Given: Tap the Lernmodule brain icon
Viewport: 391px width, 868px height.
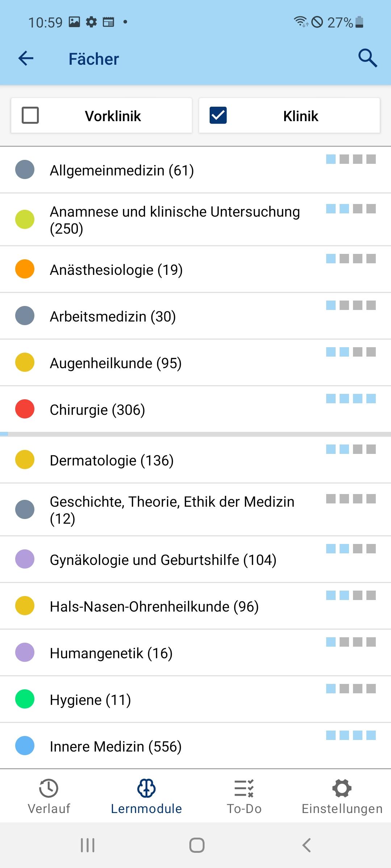Looking at the screenshot, I should [x=146, y=789].
